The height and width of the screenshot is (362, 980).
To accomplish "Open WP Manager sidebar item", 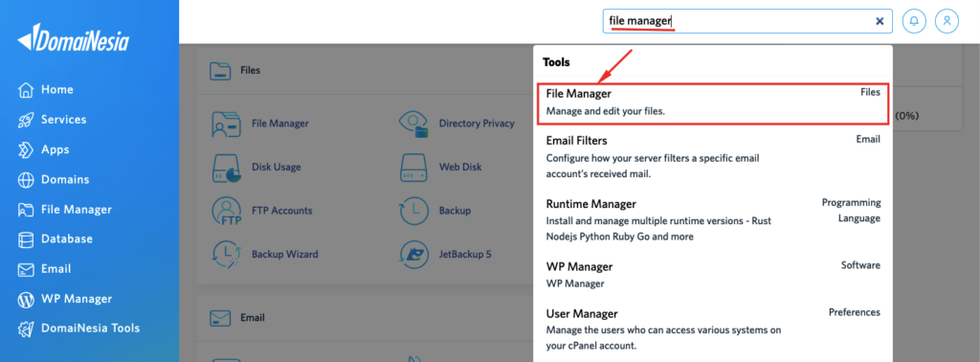I will 64,299.
